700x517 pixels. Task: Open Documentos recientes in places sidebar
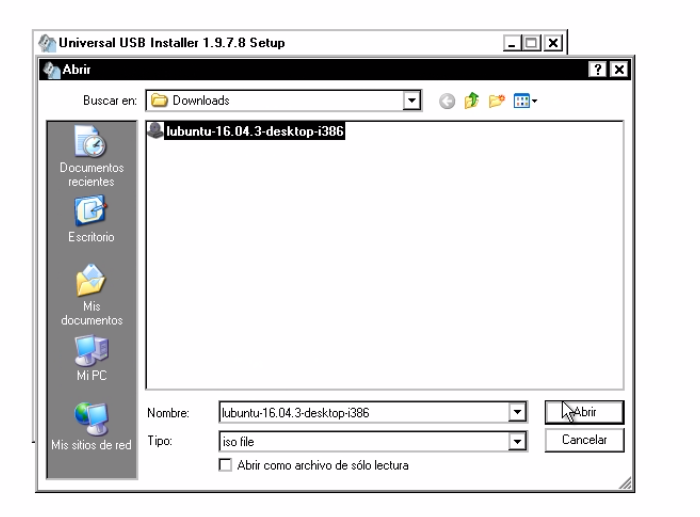[x=92, y=156]
